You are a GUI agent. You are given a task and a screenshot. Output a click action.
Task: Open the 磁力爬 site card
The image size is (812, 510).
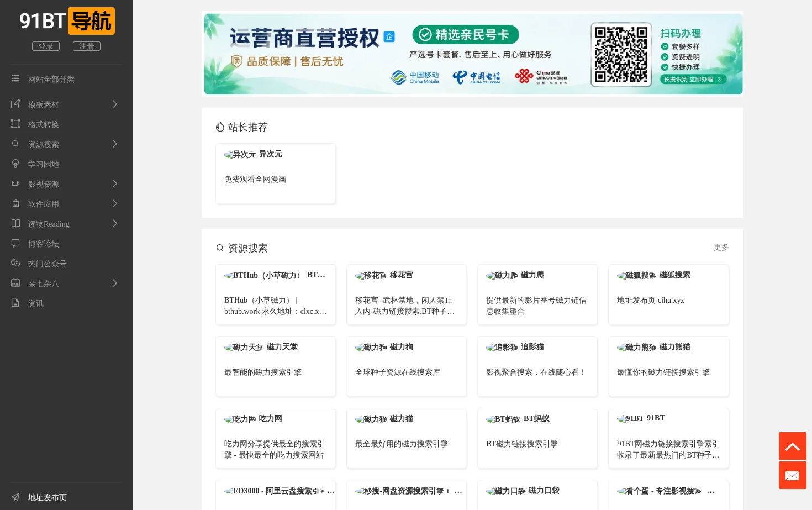[x=537, y=295]
